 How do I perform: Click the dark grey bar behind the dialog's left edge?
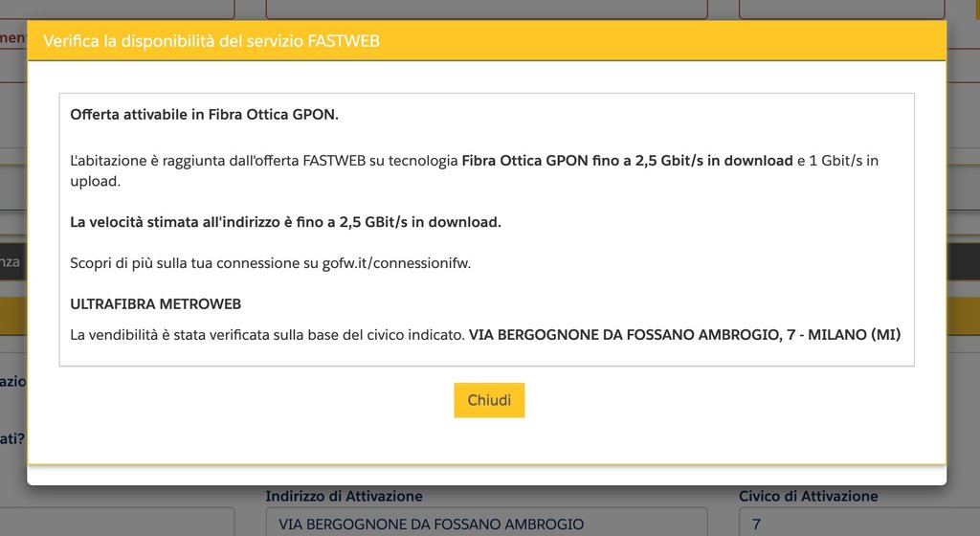[11, 261]
